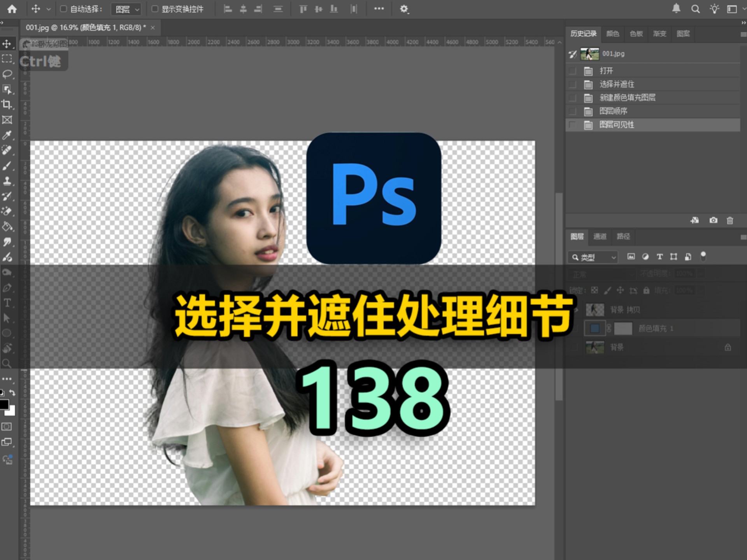Click the 001.jpg snapshot thumbnail
This screenshot has width=747, height=560.
[589, 54]
